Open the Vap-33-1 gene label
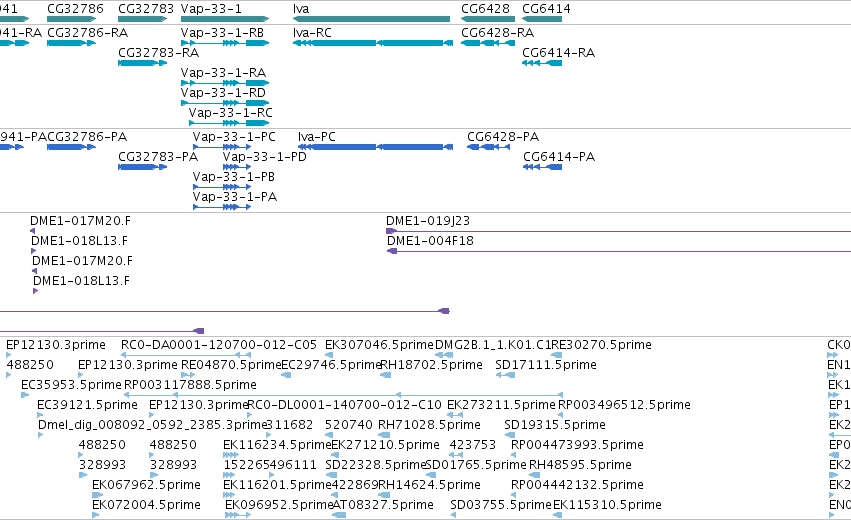 pyautogui.click(x=211, y=9)
